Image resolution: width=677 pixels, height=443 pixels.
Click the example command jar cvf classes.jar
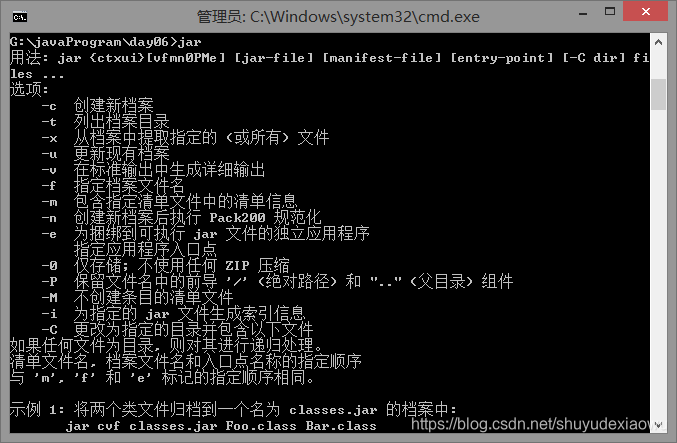221,426
